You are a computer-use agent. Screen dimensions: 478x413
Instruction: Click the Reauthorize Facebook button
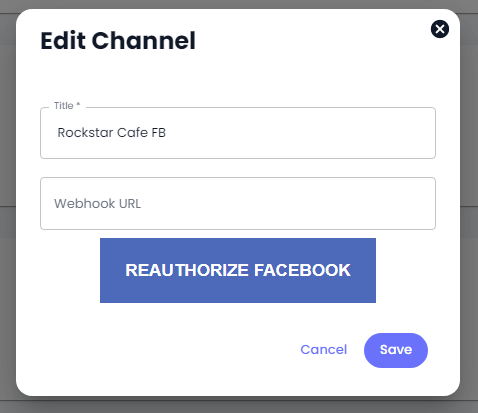coord(238,270)
